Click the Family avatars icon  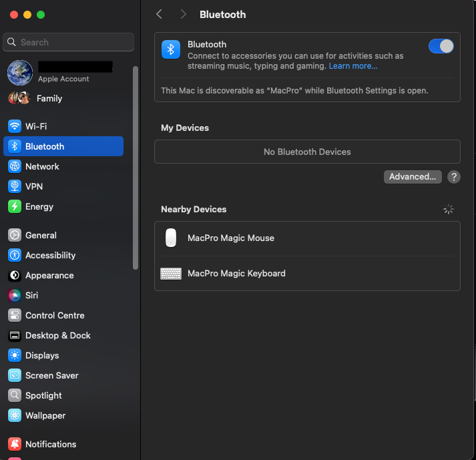coord(19,98)
